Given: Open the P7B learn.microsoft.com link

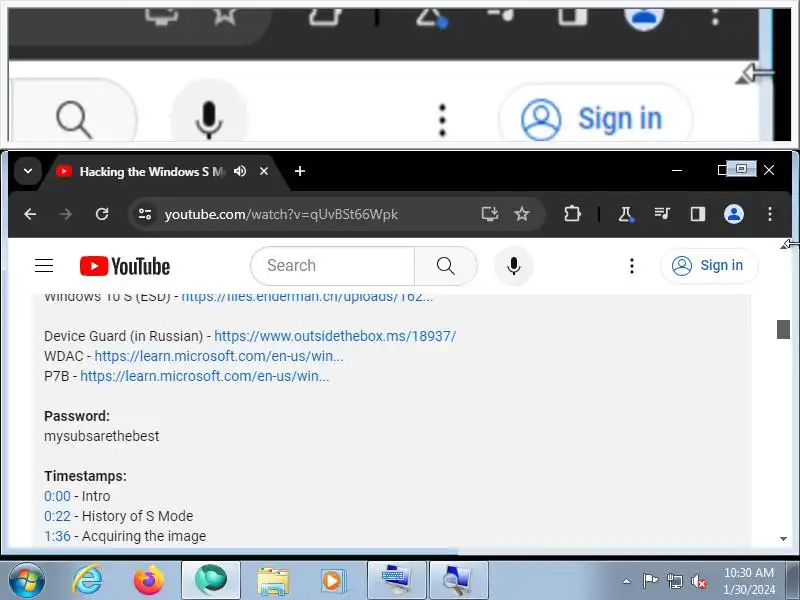Looking at the screenshot, I should (205, 376).
